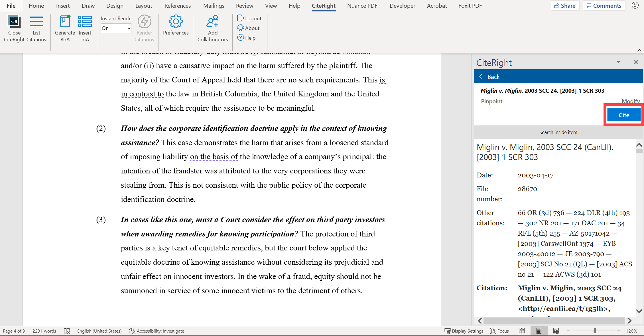
Task: Click Search inside item bar
Action: click(558, 132)
